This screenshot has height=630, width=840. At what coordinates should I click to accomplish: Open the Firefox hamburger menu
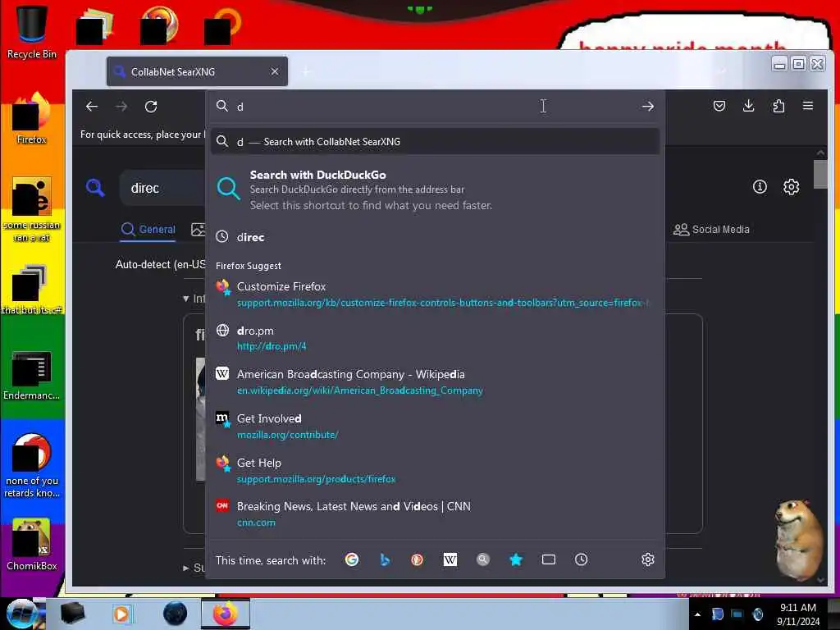pyautogui.click(x=808, y=106)
